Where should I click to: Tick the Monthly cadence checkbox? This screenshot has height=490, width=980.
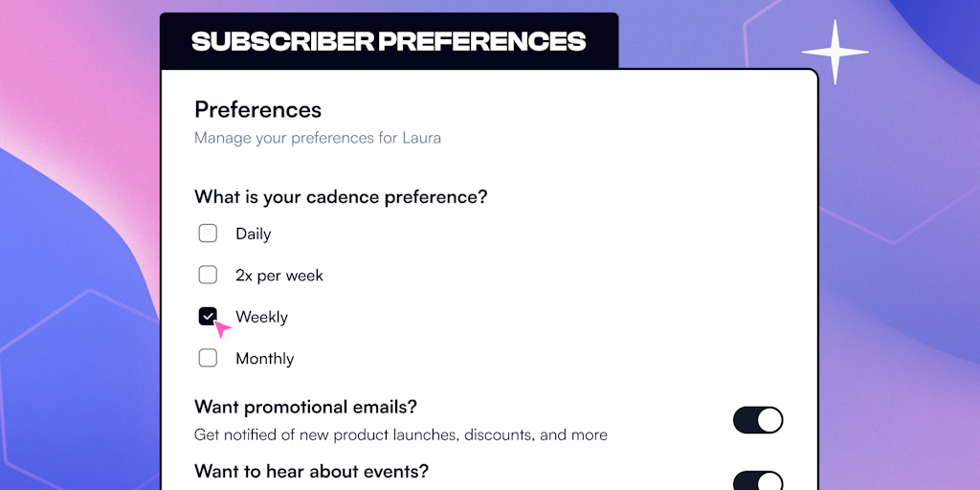tap(208, 359)
